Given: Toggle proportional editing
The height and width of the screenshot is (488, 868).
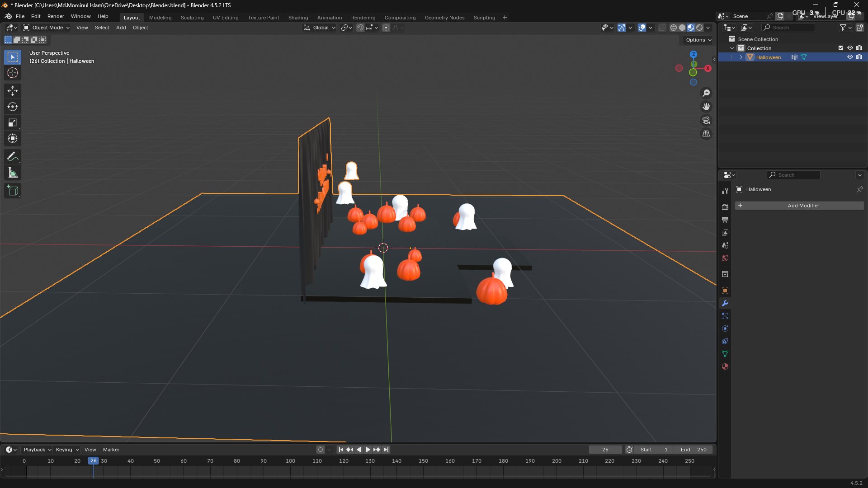Looking at the screenshot, I should (x=386, y=28).
